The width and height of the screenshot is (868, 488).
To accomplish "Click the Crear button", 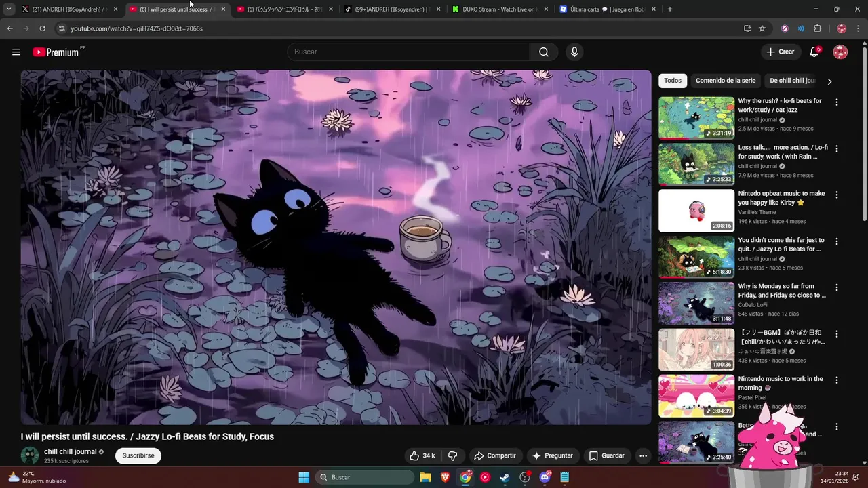I will [x=781, y=52].
